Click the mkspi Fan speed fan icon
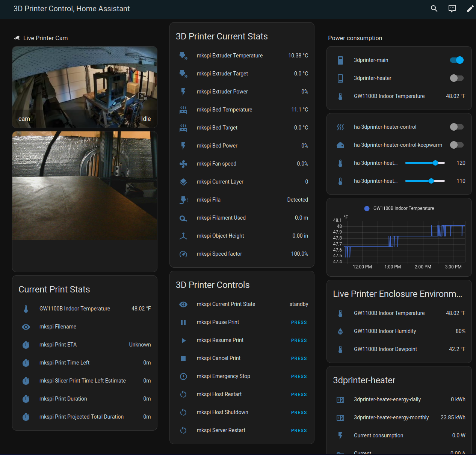Screen dimensions: 476x455 (183, 164)
